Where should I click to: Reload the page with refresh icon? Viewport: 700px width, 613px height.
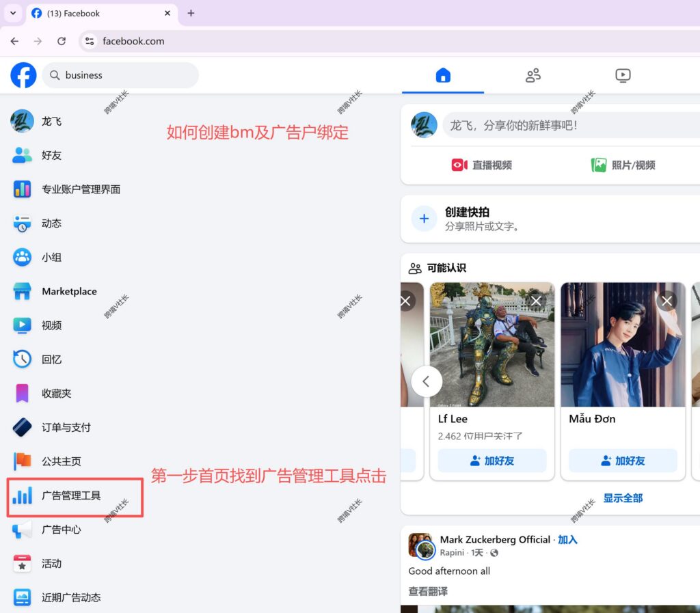tap(62, 41)
